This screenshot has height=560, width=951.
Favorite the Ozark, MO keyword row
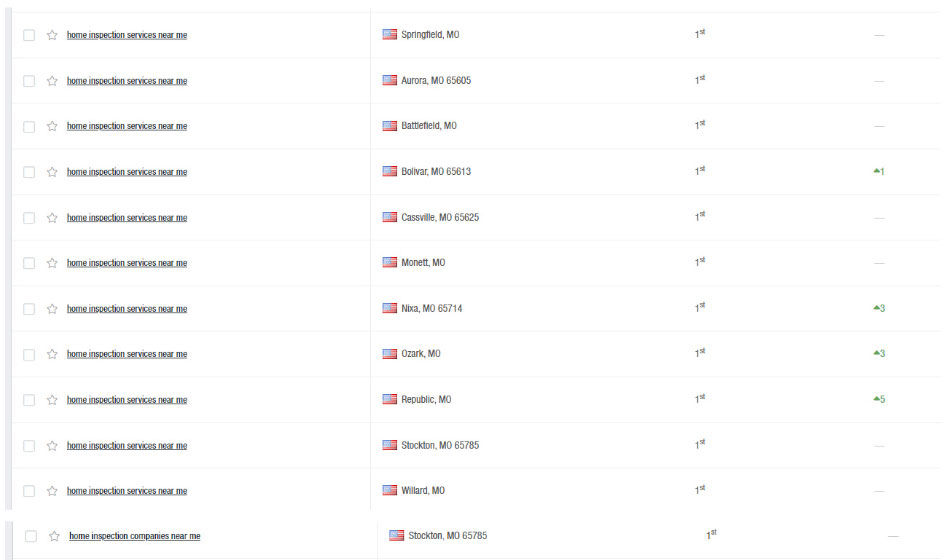point(52,355)
